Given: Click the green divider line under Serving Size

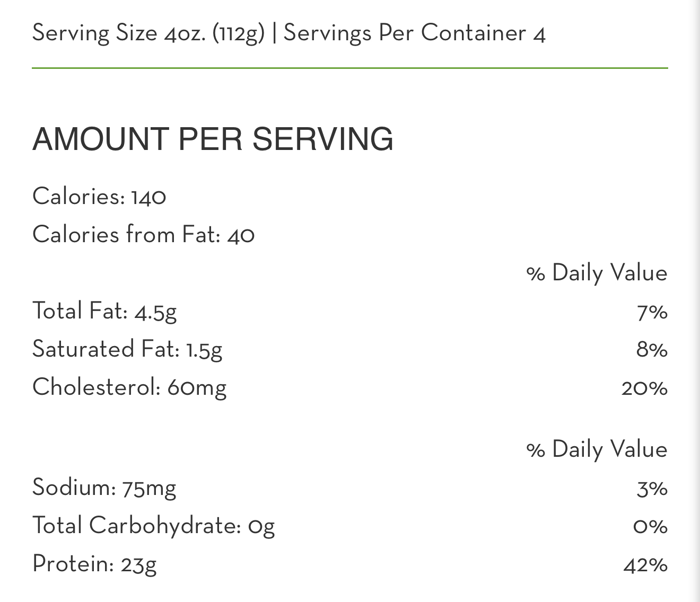Looking at the screenshot, I should pyautogui.click(x=350, y=68).
